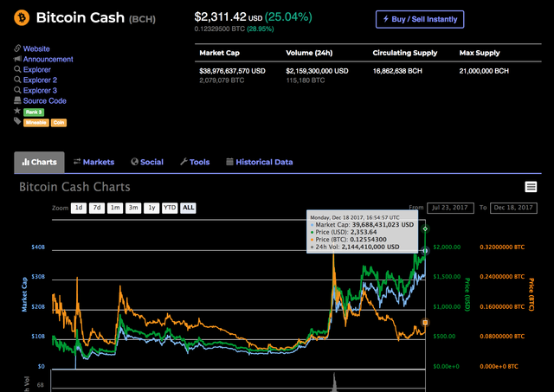Set chart zoom to 7d
Viewport: 554px width, 392px height.
point(97,208)
